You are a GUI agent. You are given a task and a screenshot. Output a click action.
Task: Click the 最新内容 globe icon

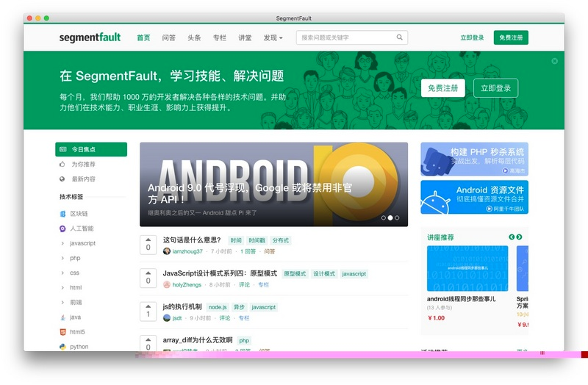(62, 179)
